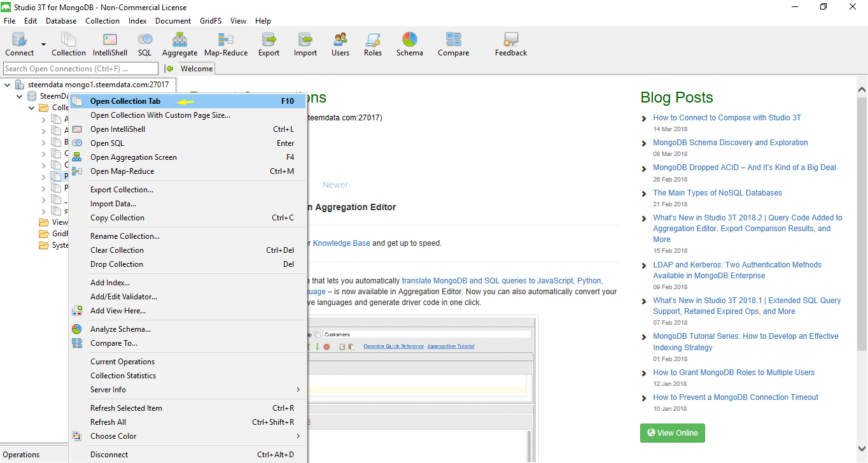This screenshot has height=463, width=868.
Task: Click the Welcome page scroll-down arrow
Action: [x=862, y=448]
